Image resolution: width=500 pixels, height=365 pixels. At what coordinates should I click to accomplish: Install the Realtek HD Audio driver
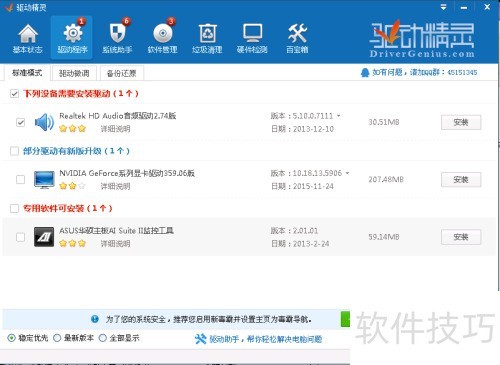(461, 122)
